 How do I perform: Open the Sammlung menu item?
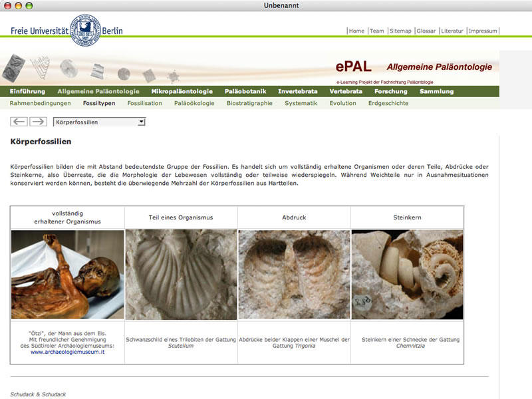click(x=437, y=91)
